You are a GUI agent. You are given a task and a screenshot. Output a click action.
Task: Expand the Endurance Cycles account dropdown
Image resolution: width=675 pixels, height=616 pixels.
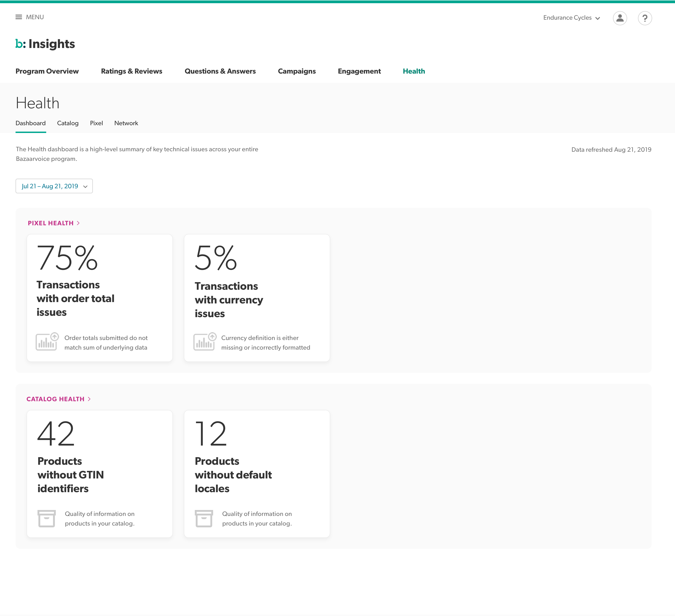coord(571,18)
